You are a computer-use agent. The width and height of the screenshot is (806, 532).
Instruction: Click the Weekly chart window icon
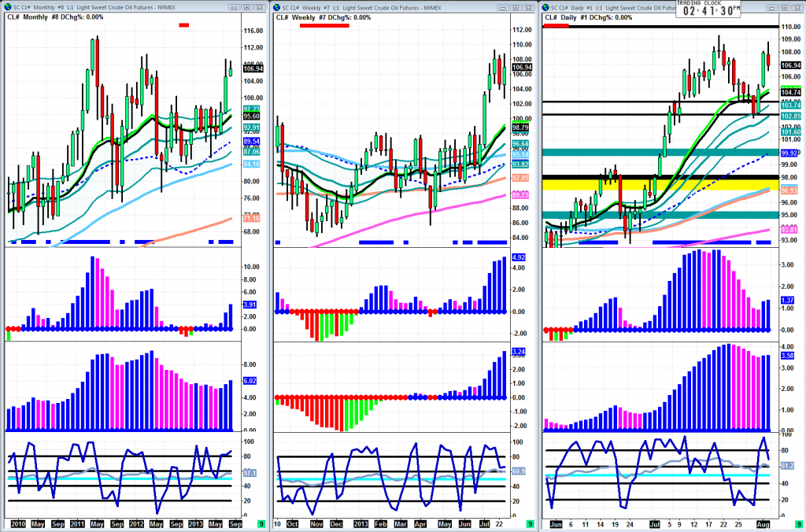click(x=276, y=6)
